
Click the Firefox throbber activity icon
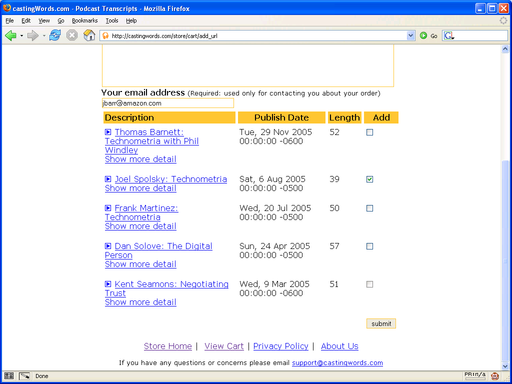pos(503,21)
